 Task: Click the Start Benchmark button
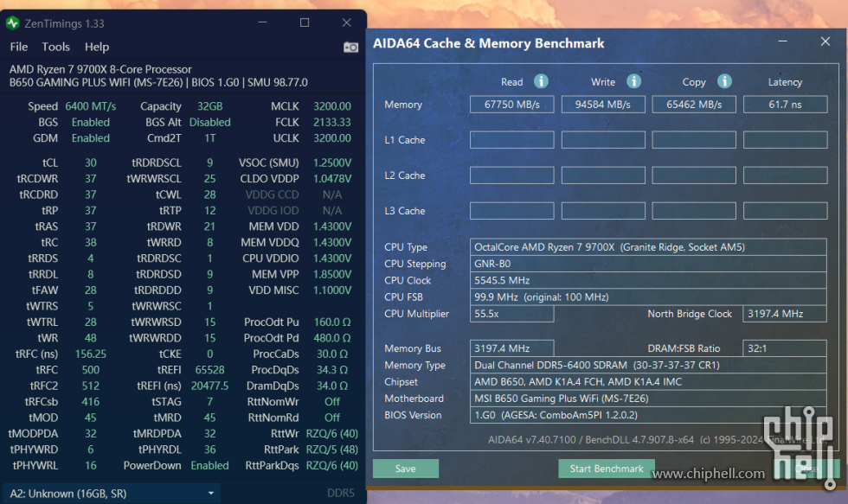tap(607, 469)
